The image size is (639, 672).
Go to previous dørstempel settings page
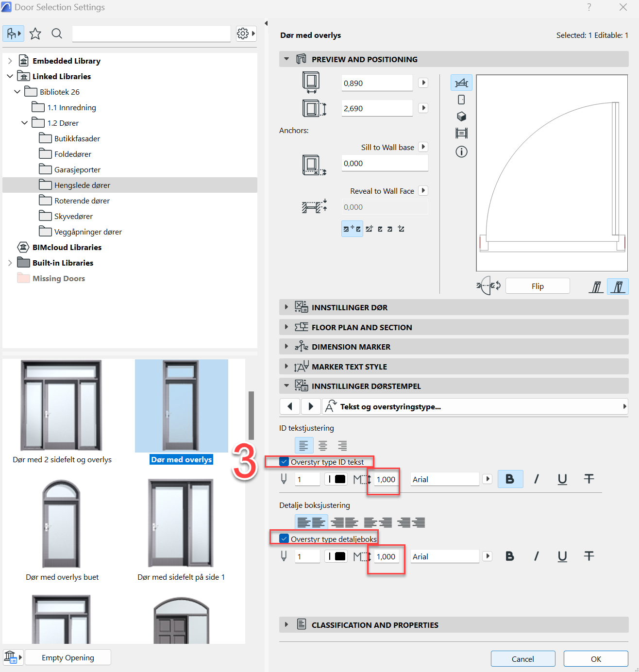coord(290,406)
